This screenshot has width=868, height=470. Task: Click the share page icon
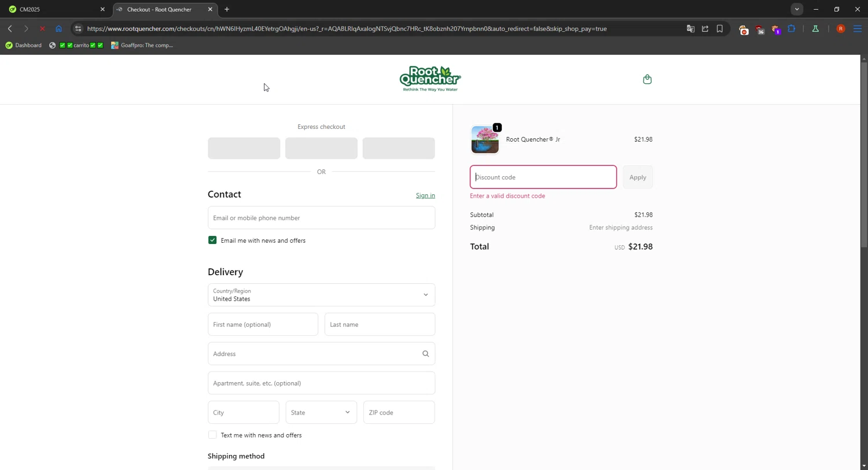point(705,28)
